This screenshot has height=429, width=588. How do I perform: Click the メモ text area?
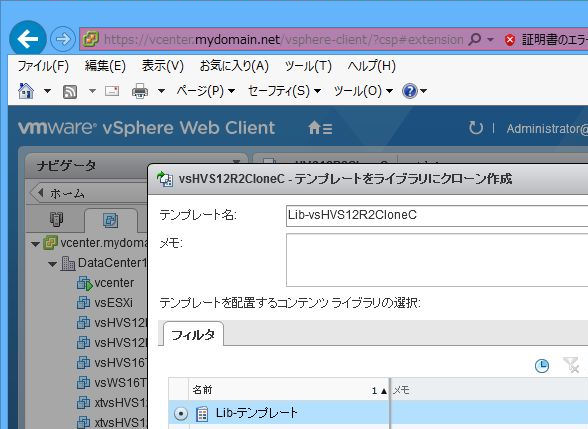437,260
